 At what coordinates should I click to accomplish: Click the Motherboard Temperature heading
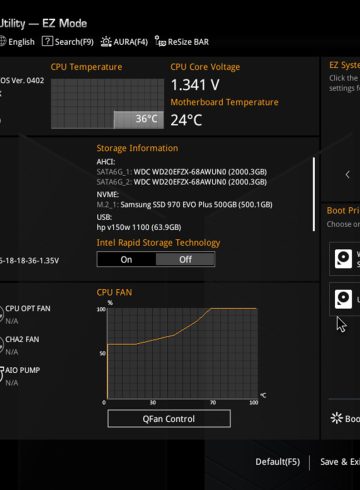point(224,102)
